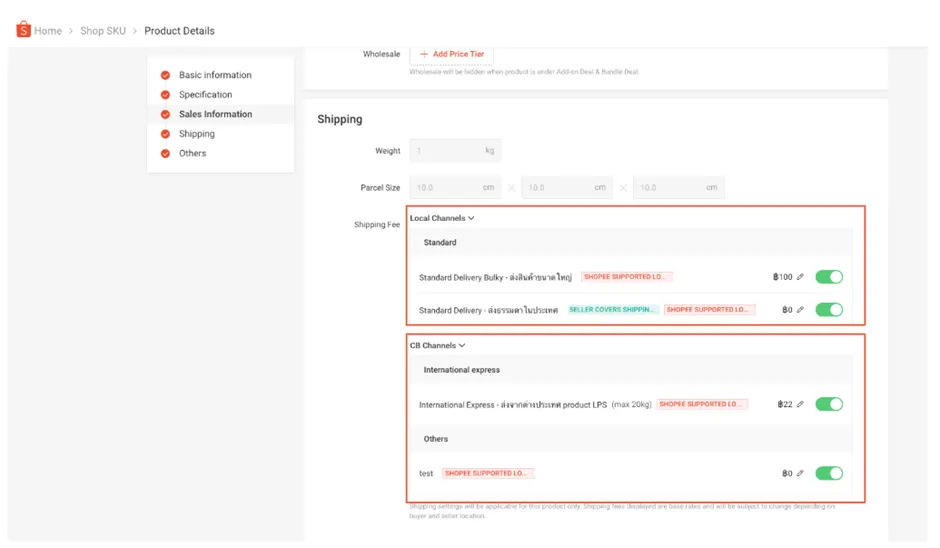Click the Shopee logo icon

[23, 30]
